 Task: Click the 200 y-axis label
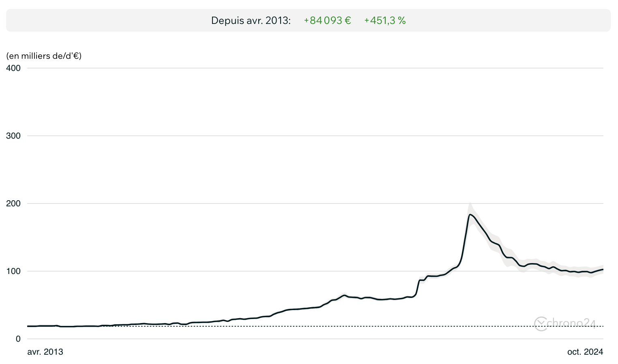(x=13, y=203)
